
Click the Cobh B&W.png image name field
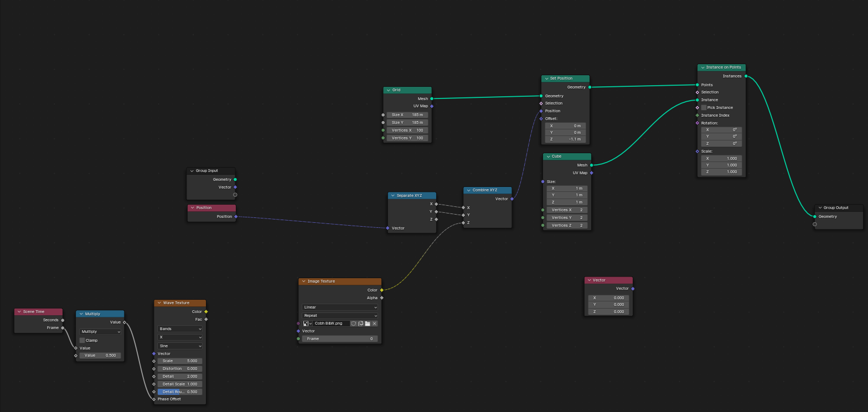(x=332, y=324)
